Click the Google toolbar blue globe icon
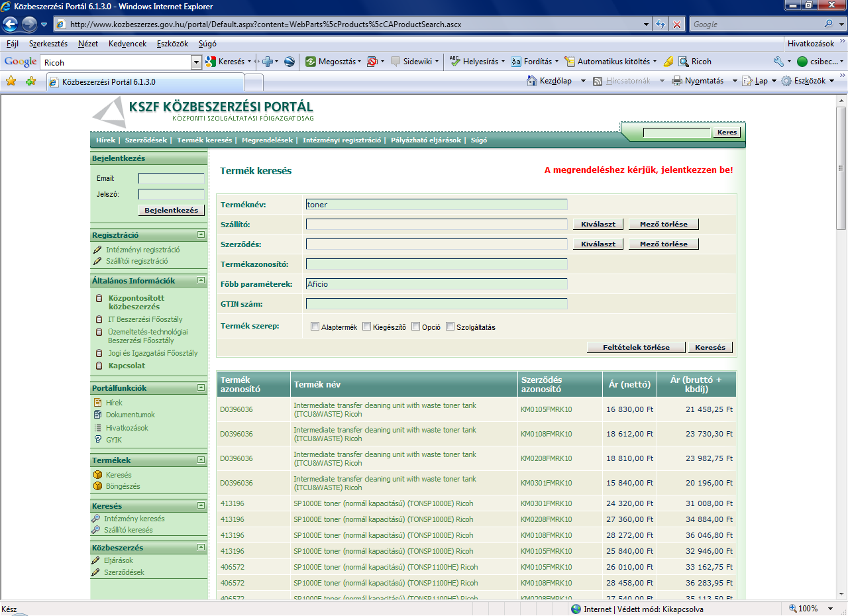848x616 pixels. [290, 62]
